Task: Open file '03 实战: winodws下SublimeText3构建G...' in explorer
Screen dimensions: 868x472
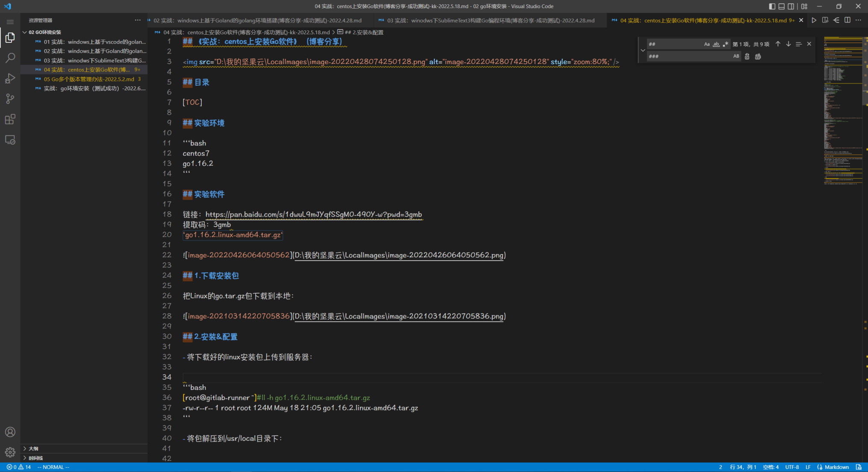Action: tap(84, 60)
